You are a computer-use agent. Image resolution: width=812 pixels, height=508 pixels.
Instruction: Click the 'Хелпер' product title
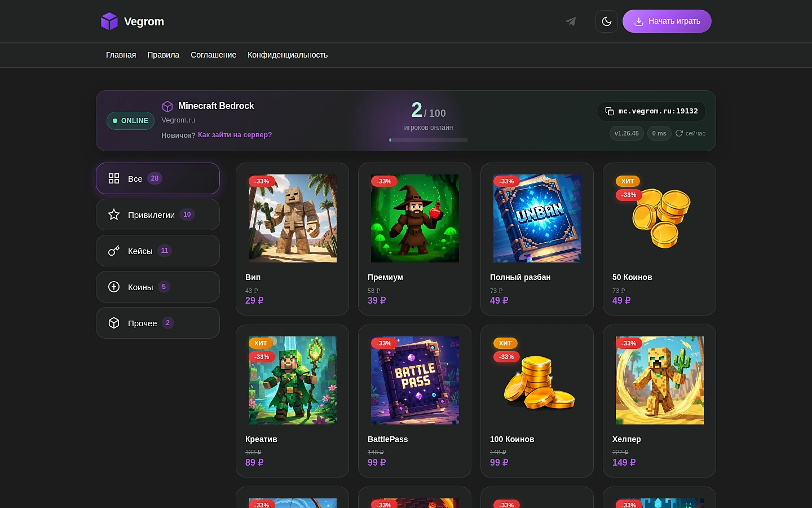click(x=626, y=439)
